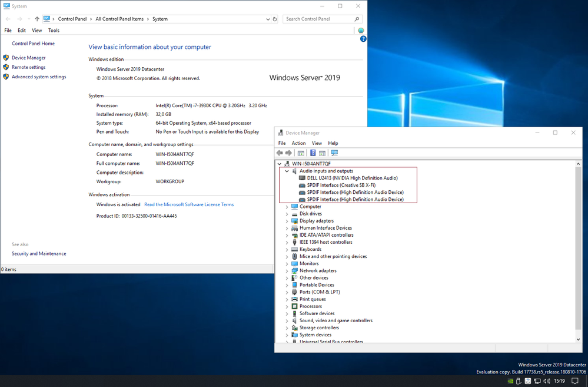Select Storage controllers tree row
The width and height of the screenshot is (588, 387).
point(315,328)
